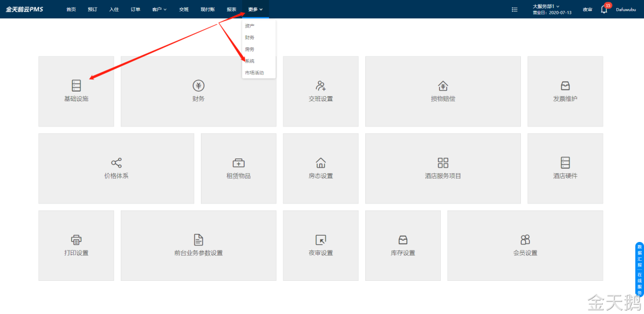Click the 房态设置 label text
The height and width of the screenshot is (314, 644).
[321, 176]
